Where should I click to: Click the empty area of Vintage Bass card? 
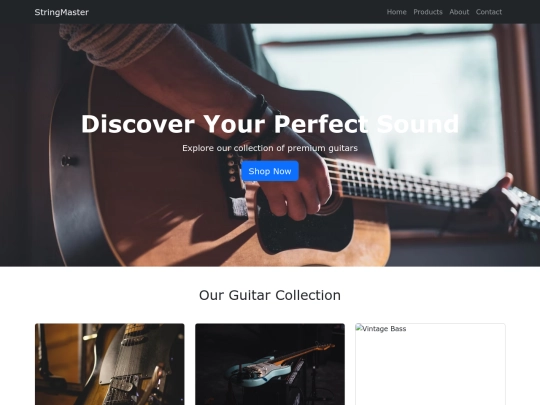(x=430, y=370)
